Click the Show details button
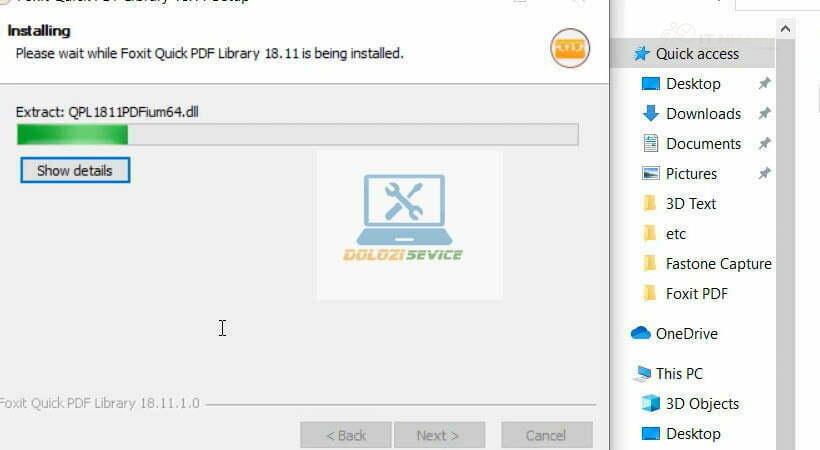 (75, 171)
